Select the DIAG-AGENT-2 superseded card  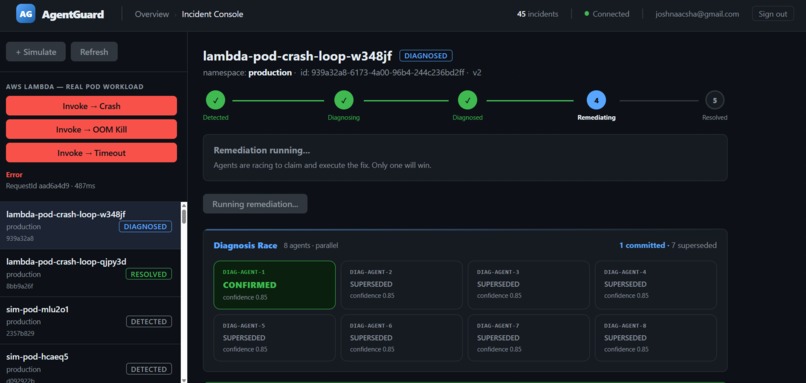(401, 285)
